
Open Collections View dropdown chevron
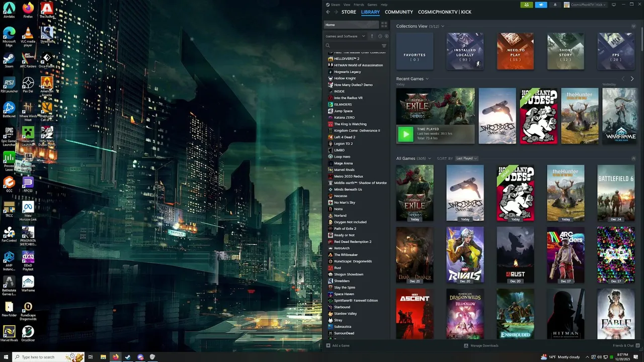click(443, 26)
